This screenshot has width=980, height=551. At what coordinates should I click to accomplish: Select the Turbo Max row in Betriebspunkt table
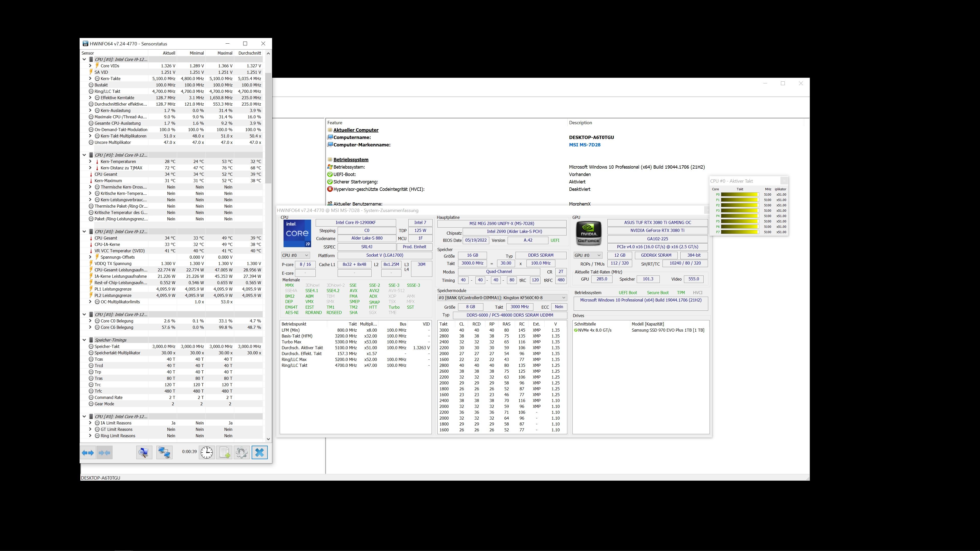coord(355,342)
